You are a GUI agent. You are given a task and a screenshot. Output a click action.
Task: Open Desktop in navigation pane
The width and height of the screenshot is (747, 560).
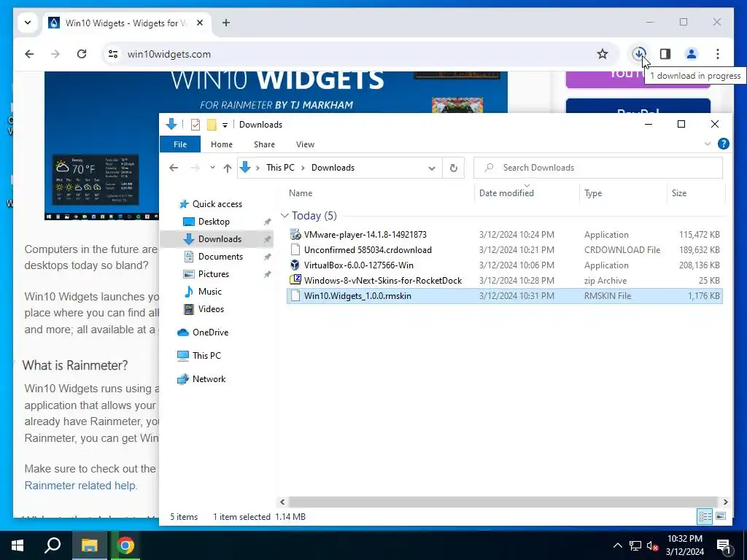(214, 222)
